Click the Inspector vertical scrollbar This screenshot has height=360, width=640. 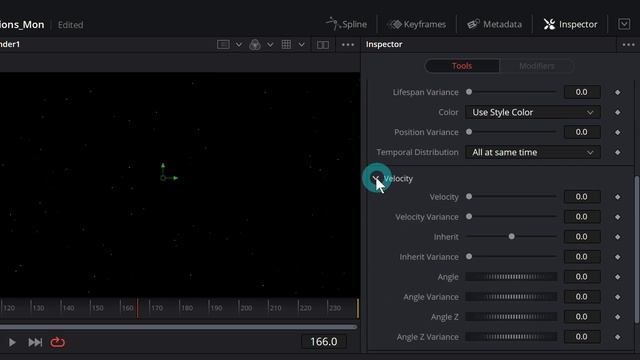[x=637, y=249]
